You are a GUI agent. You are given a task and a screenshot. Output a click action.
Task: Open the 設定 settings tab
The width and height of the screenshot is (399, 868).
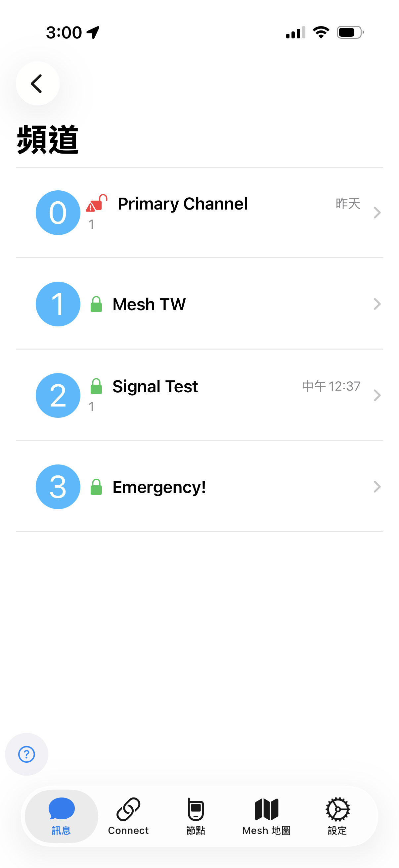(337, 816)
